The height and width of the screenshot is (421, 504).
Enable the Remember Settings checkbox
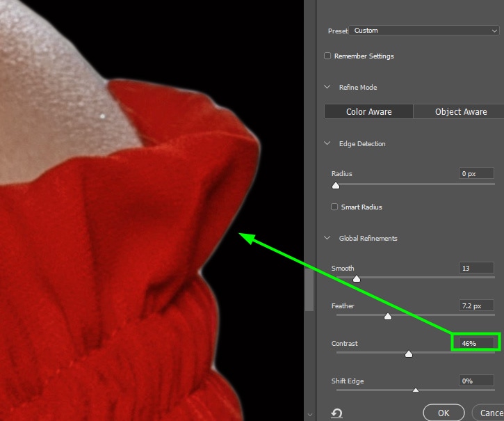[327, 56]
